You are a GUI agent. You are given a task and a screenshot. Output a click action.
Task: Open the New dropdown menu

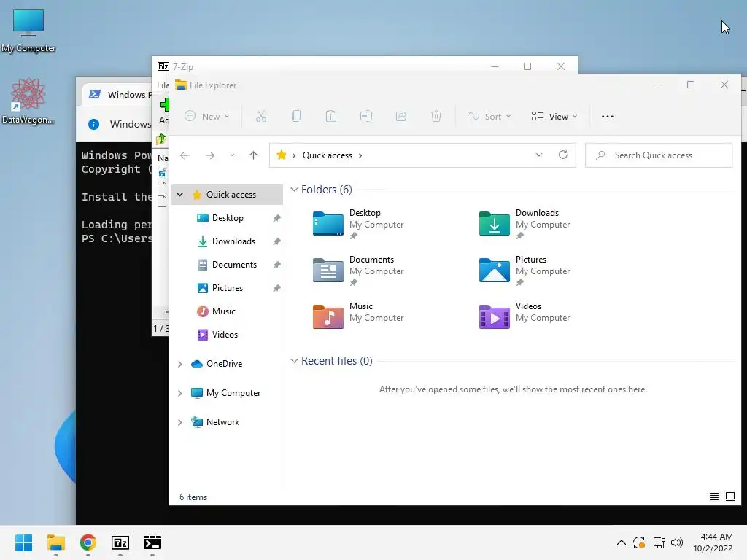coord(207,116)
